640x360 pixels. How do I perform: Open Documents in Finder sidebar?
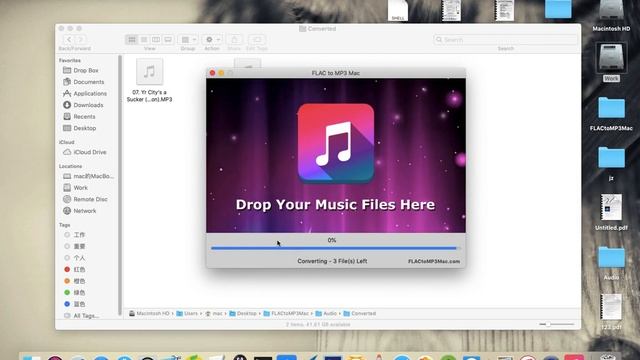83,82
